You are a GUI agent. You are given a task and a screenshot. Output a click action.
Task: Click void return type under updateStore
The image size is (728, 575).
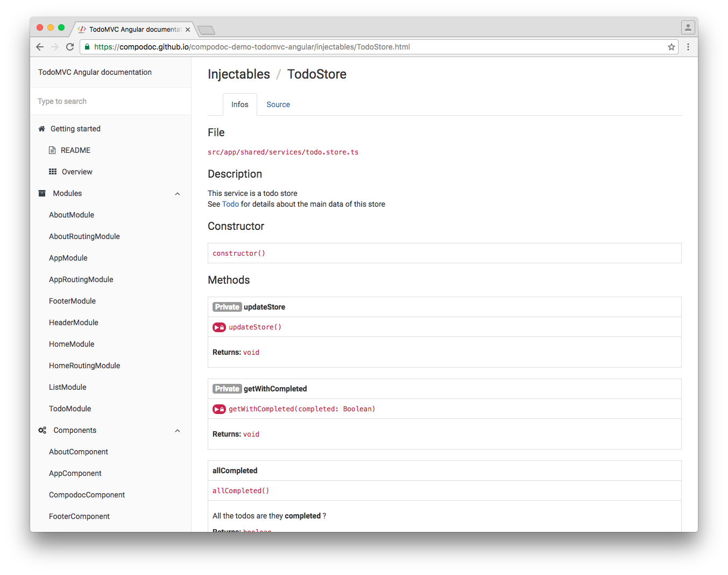coord(251,353)
